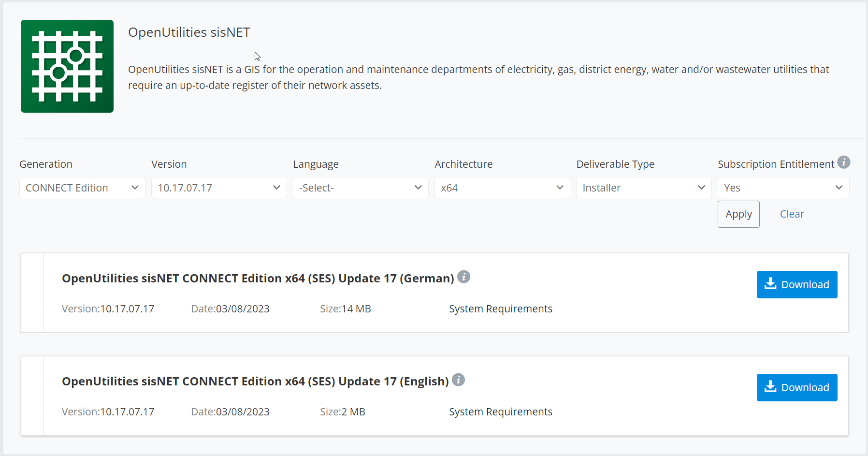Clear all filters

click(792, 214)
